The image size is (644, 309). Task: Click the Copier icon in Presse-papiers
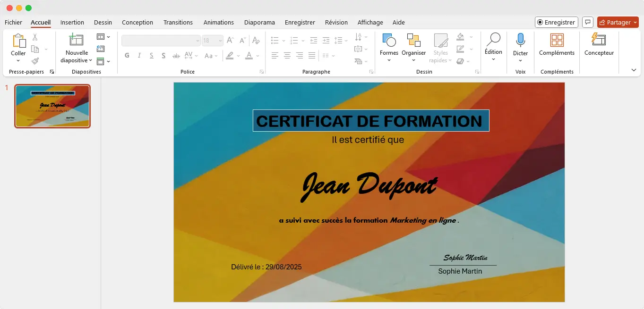tap(35, 49)
